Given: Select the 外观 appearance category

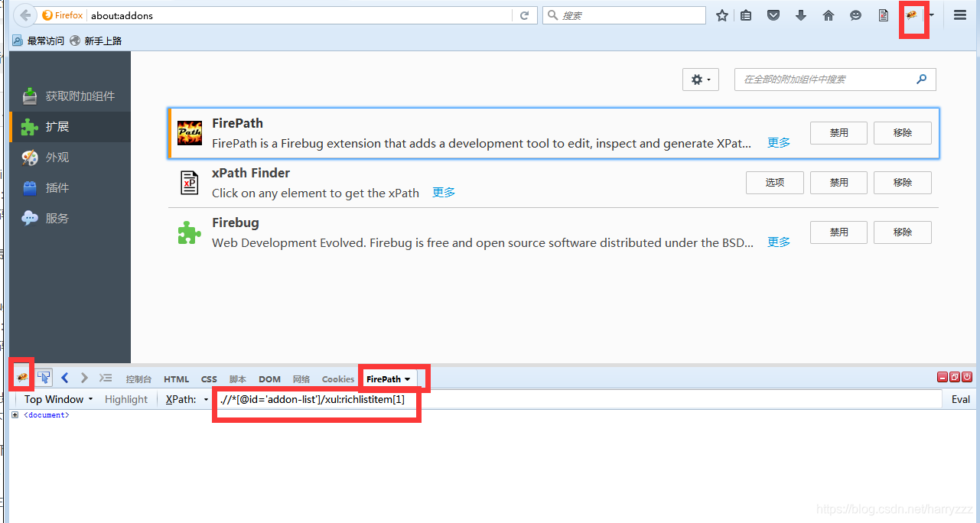Looking at the screenshot, I should [70, 158].
